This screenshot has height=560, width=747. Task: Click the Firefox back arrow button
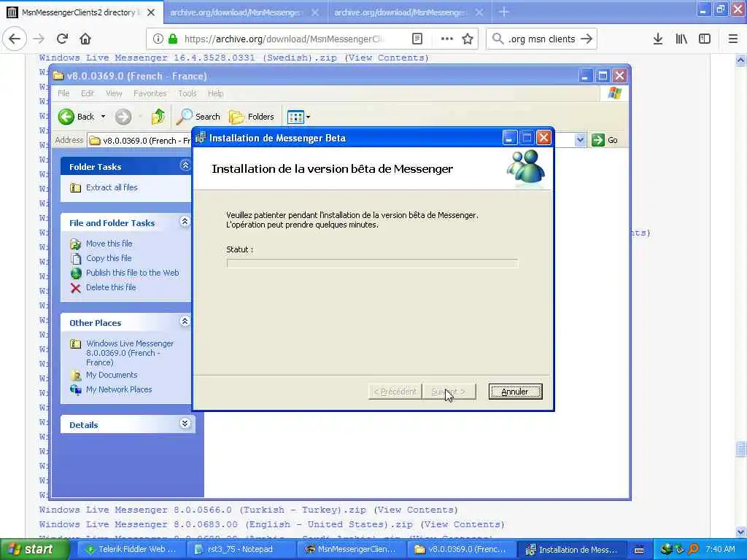[15, 39]
